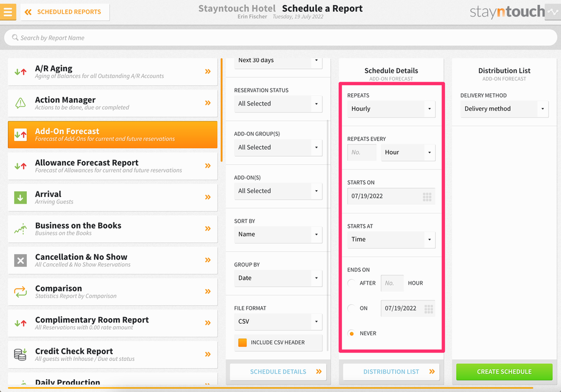The height and width of the screenshot is (392, 561).
Task: Click the Allowance Forecast arrows icon
Action: 20,166
